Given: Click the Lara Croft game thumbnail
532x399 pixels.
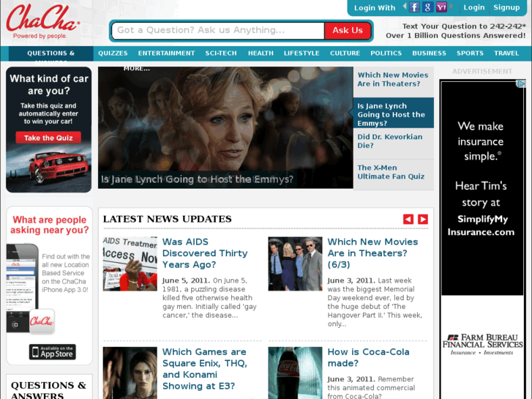Looking at the screenshot, I should [x=130, y=373].
